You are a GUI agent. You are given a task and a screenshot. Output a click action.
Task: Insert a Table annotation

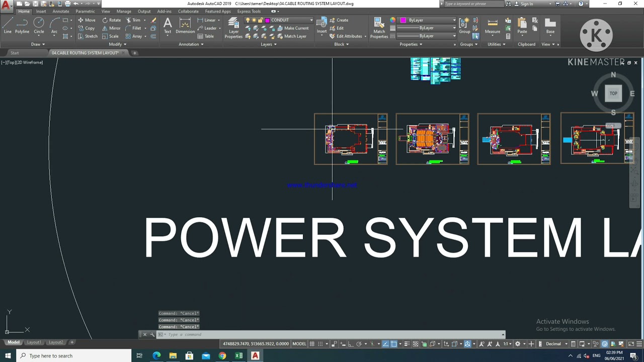pyautogui.click(x=206, y=36)
